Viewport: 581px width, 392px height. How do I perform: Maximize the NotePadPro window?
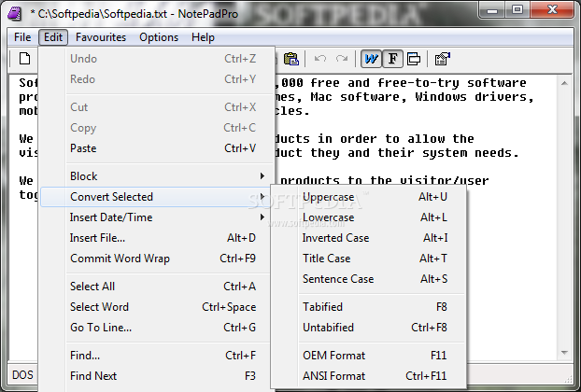coord(517,10)
